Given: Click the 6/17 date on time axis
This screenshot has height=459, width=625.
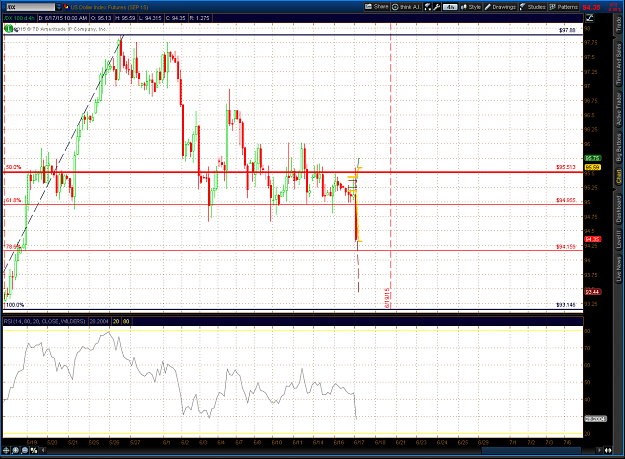Looking at the screenshot, I should (x=358, y=442).
